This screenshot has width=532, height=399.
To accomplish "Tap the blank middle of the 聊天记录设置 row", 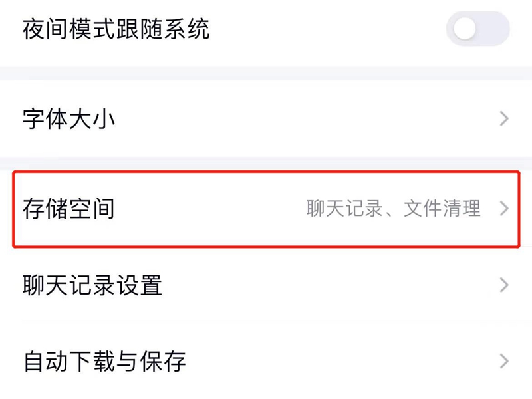I will [x=319, y=285].
